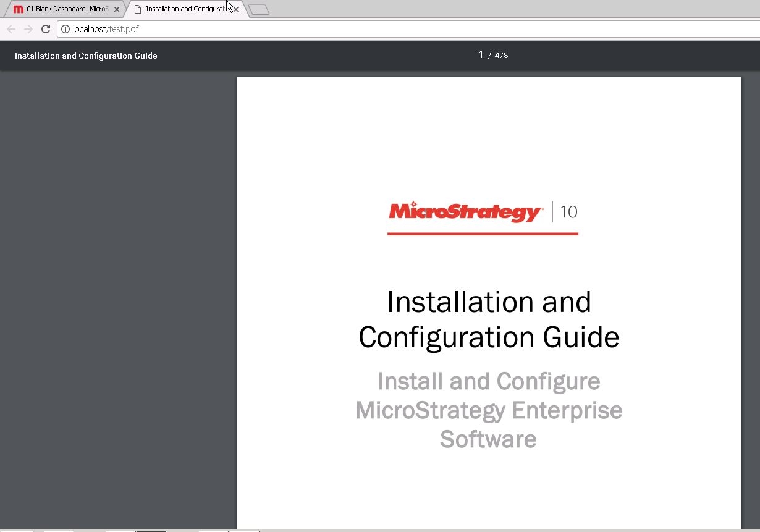Go forward to the next page

(x=28, y=29)
